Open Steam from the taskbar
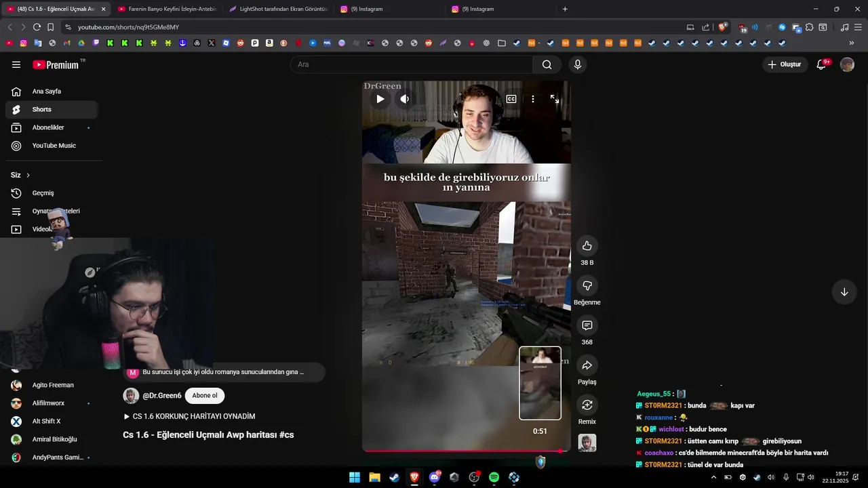 pos(394,477)
